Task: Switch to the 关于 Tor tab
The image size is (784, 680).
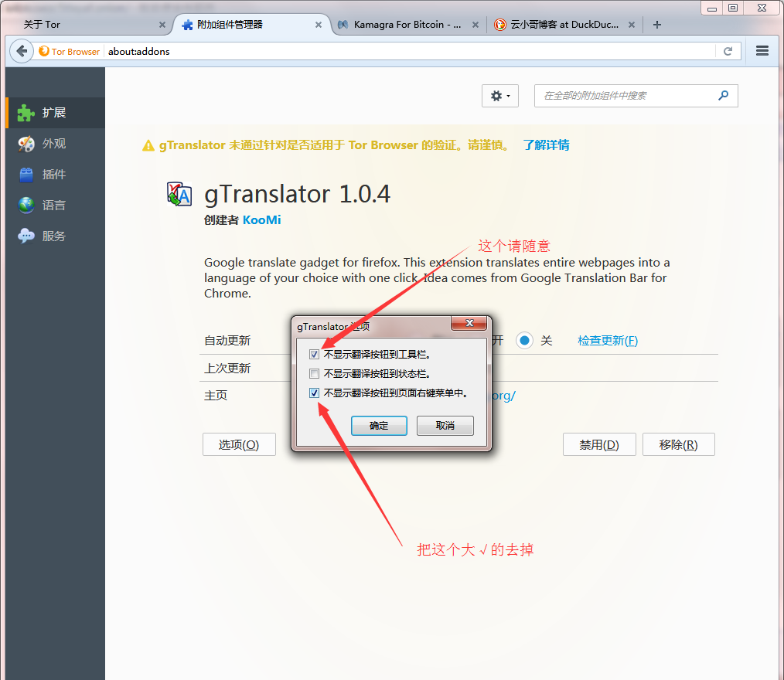Action: 90,25
